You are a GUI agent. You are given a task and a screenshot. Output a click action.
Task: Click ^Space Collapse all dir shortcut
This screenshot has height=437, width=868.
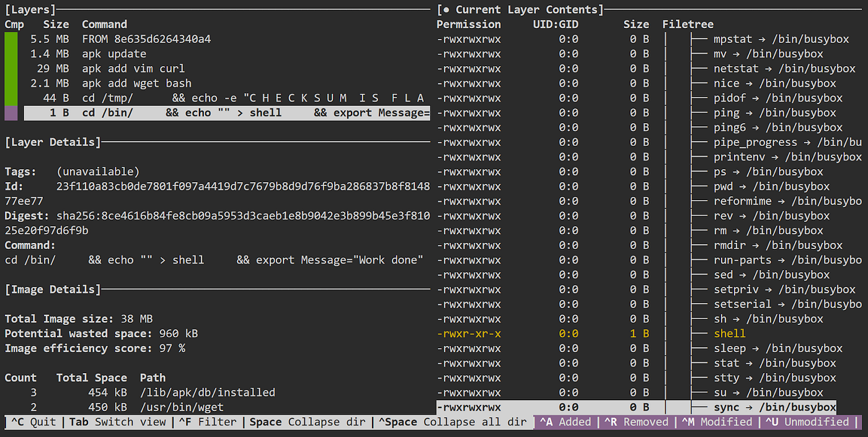[x=453, y=422]
